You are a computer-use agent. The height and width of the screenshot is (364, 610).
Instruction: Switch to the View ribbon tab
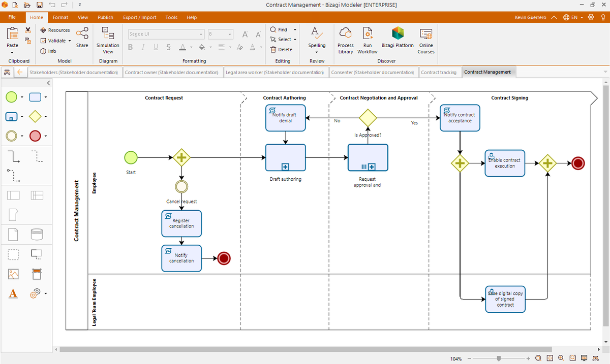tap(83, 17)
